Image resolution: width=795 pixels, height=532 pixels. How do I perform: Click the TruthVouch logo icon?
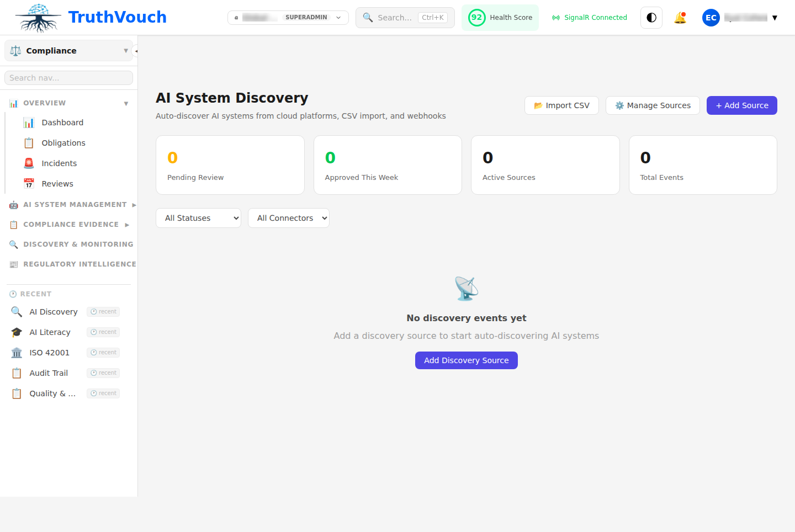pyautogui.click(x=36, y=17)
